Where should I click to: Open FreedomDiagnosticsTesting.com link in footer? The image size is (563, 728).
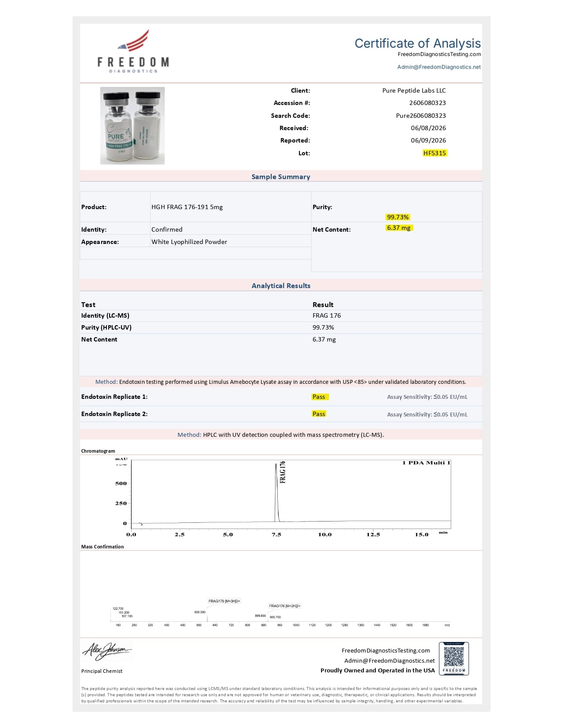coord(385,650)
